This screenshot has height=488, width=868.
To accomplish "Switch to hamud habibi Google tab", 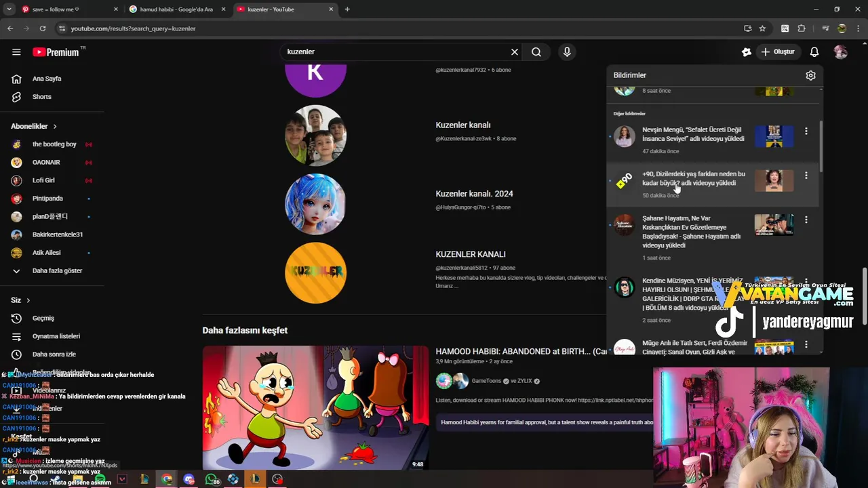I will coord(176,9).
